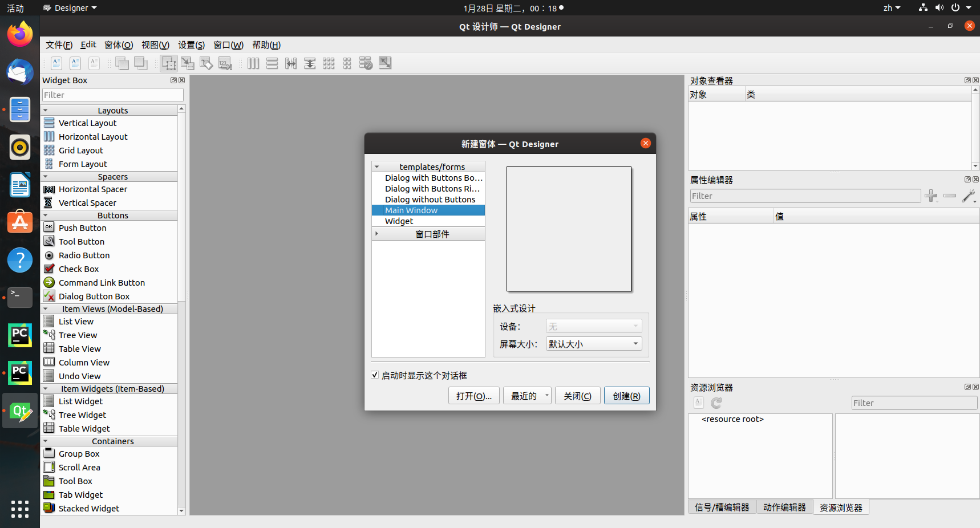Open the 视图(V) menu
This screenshot has width=980, height=528.
(x=155, y=45)
